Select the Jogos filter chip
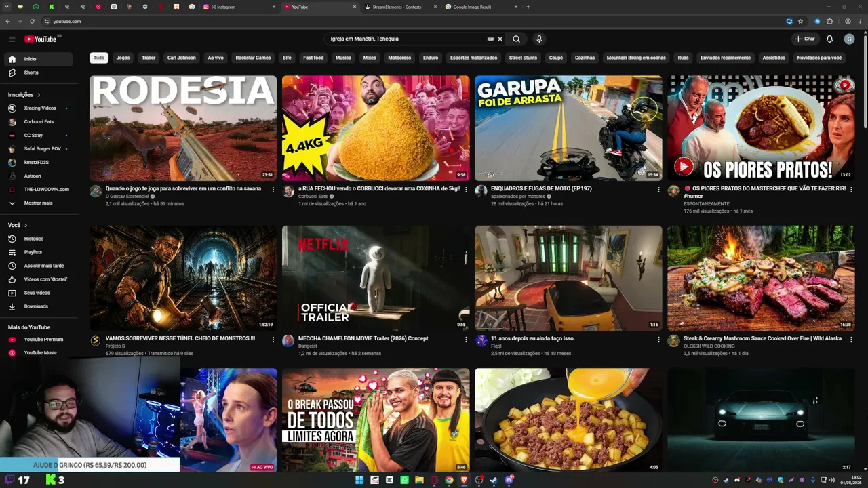 point(123,58)
